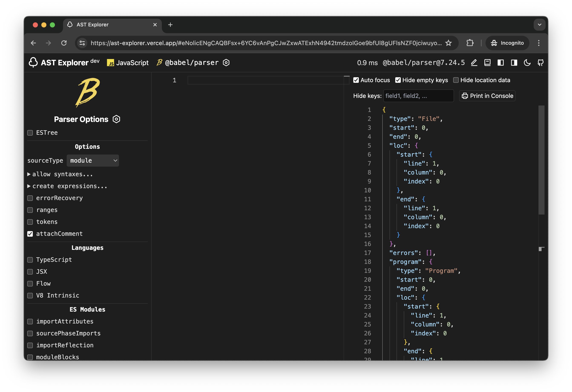Click the Print in Console button
Image resolution: width=572 pixels, height=392 pixels.
(x=487, y=96)
